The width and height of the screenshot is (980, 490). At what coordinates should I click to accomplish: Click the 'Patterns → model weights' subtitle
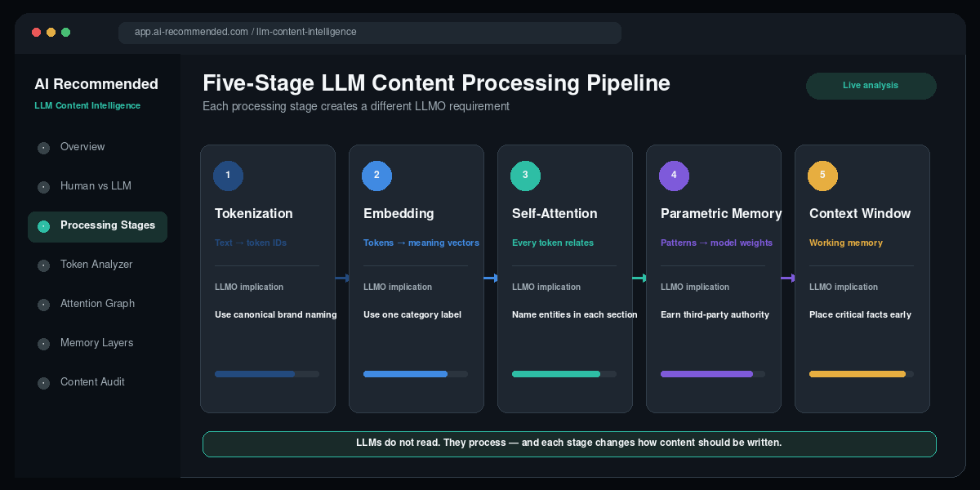point(717,243)
